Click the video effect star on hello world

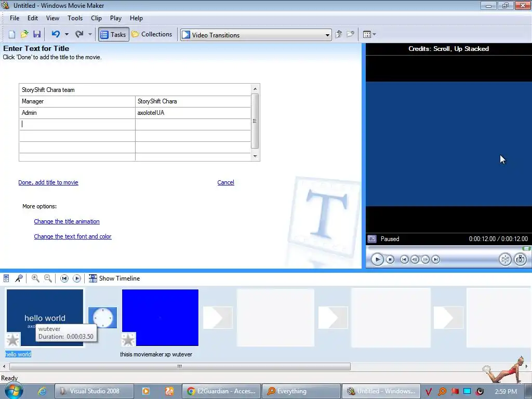13,340
